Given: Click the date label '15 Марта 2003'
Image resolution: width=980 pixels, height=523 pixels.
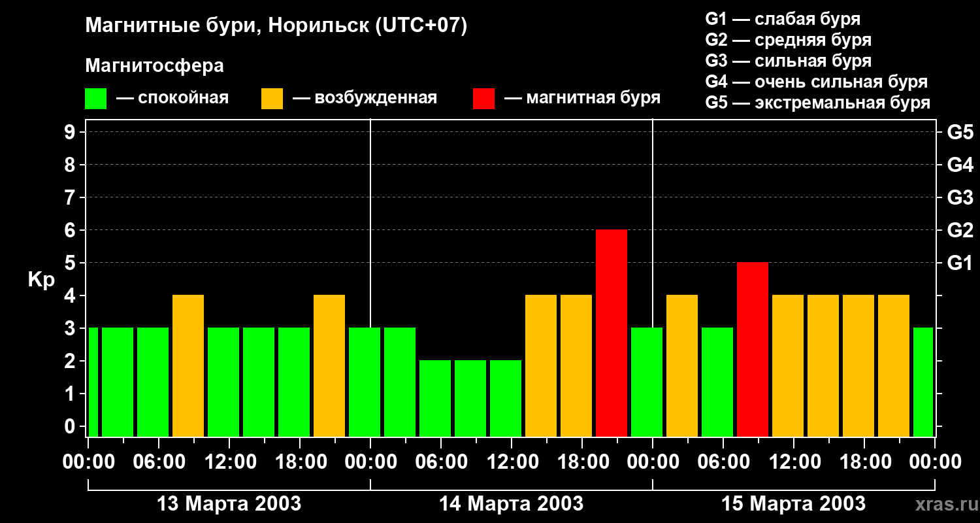Looking at the screenshot, I should tap(794, 504).
